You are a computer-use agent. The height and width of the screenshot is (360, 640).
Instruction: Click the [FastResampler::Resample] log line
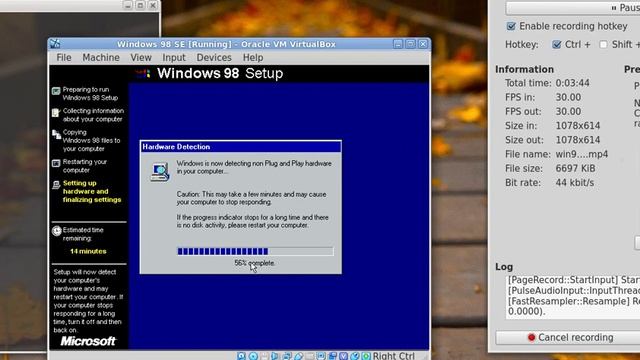point(573,302)
